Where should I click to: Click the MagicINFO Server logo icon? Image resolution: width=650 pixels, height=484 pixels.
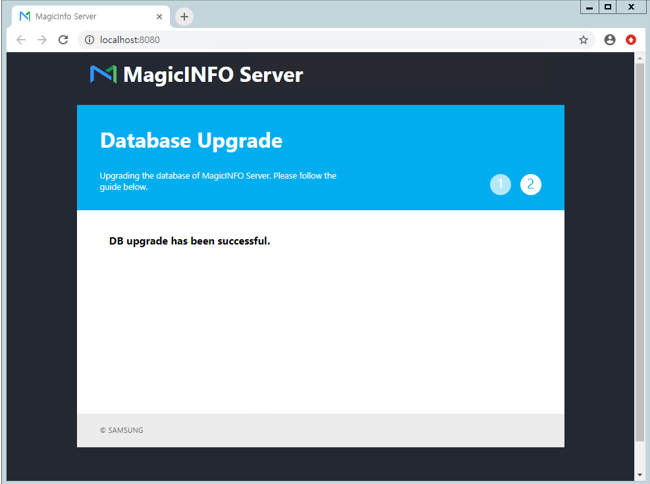coord(103,74)
